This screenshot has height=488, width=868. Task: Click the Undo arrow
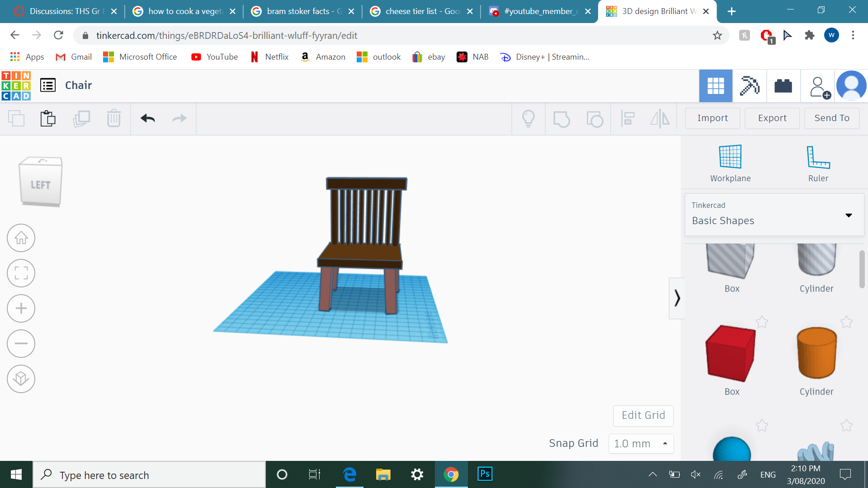(147, 118)
